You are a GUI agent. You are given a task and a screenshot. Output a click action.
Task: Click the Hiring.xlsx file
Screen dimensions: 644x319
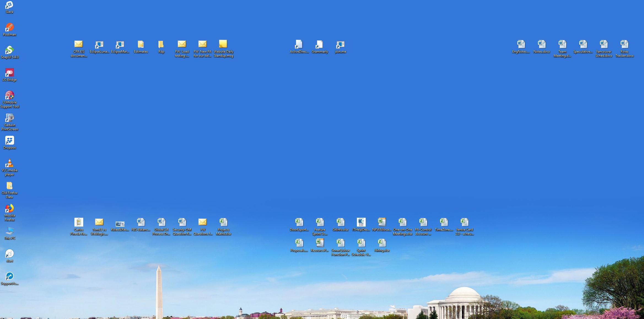pyautogui.click(x=382, y=246)
